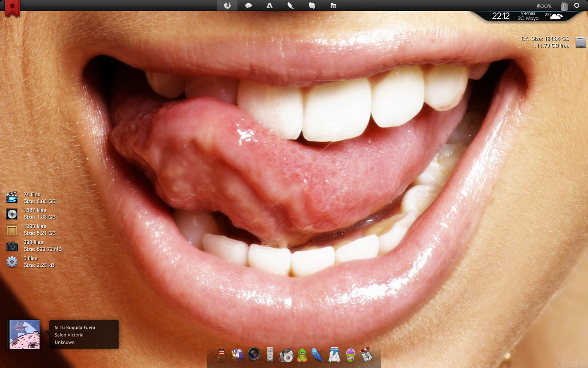The width and height of the screenshot is (588, 368).
Task: Click the 5 files label
Action: pos(31,259)
